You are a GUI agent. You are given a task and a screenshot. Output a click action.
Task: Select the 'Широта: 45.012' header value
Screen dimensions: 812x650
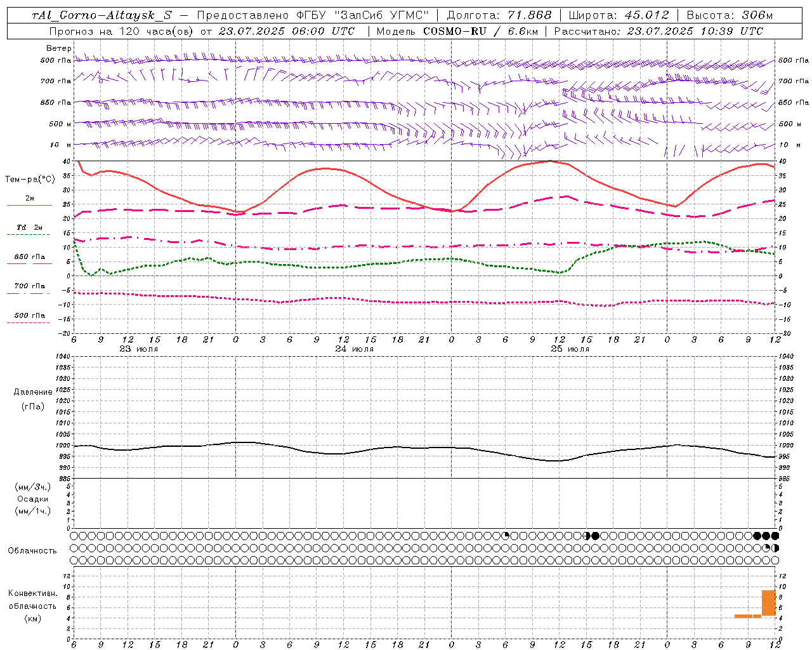[x=619, y=16]
